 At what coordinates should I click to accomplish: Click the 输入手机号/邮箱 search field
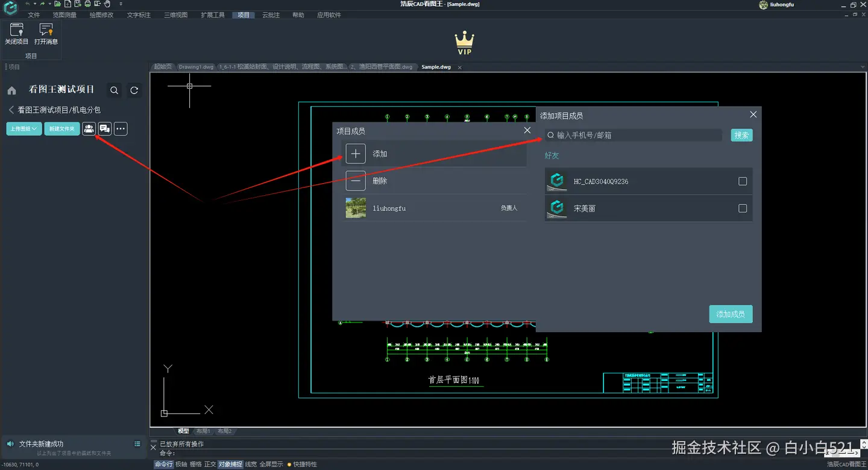click(633, 135)
